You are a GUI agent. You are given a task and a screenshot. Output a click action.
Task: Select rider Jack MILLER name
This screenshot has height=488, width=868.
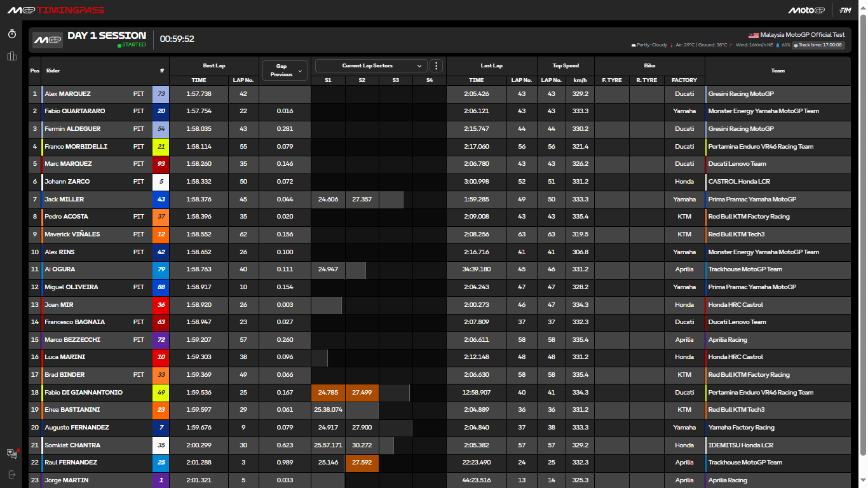64,199
